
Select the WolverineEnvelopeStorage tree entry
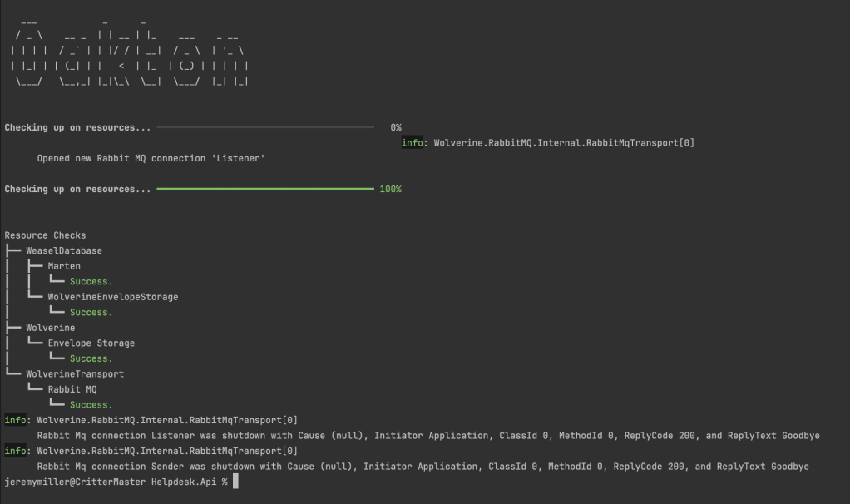[112, 297]
